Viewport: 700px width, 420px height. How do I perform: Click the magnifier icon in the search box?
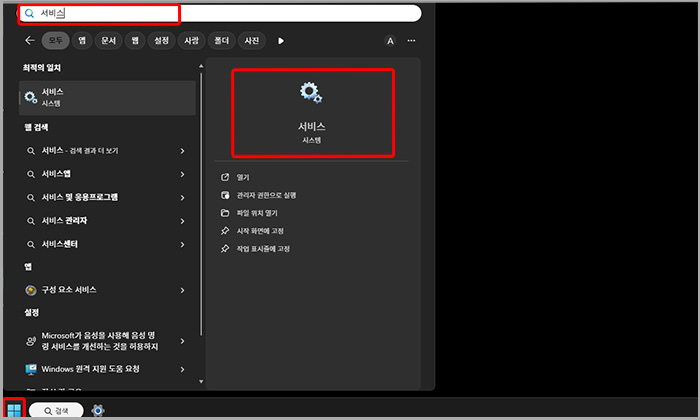[x=29, y=13]
